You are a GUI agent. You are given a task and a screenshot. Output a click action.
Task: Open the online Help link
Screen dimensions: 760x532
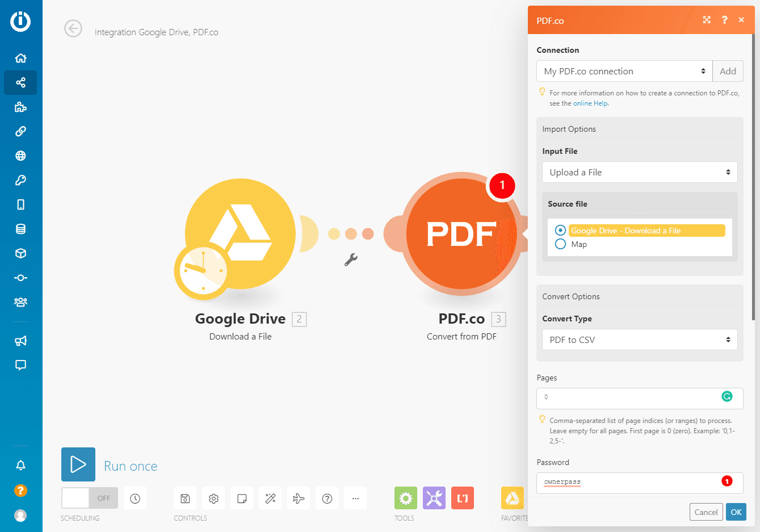tap(590, 103)
